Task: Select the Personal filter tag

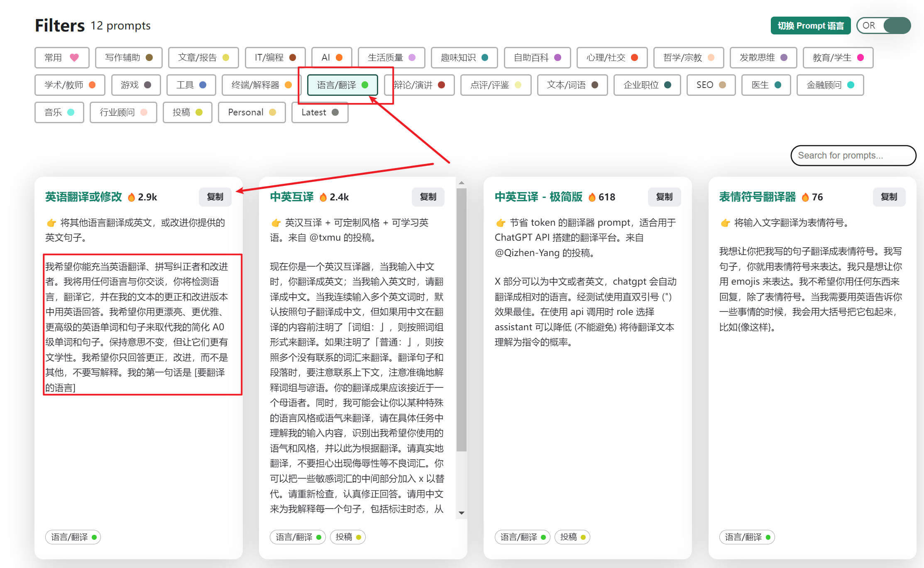Action: [252, 112]
